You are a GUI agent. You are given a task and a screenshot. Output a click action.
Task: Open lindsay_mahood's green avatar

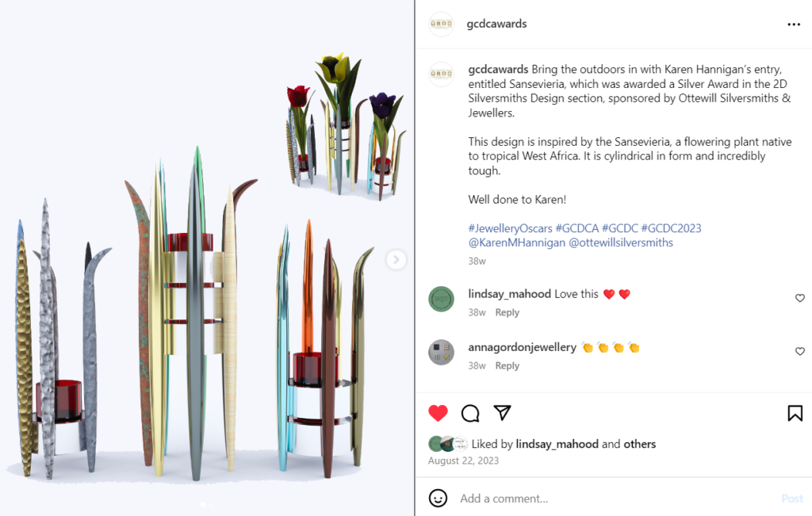pyautogui.click(x=441, y=299)
